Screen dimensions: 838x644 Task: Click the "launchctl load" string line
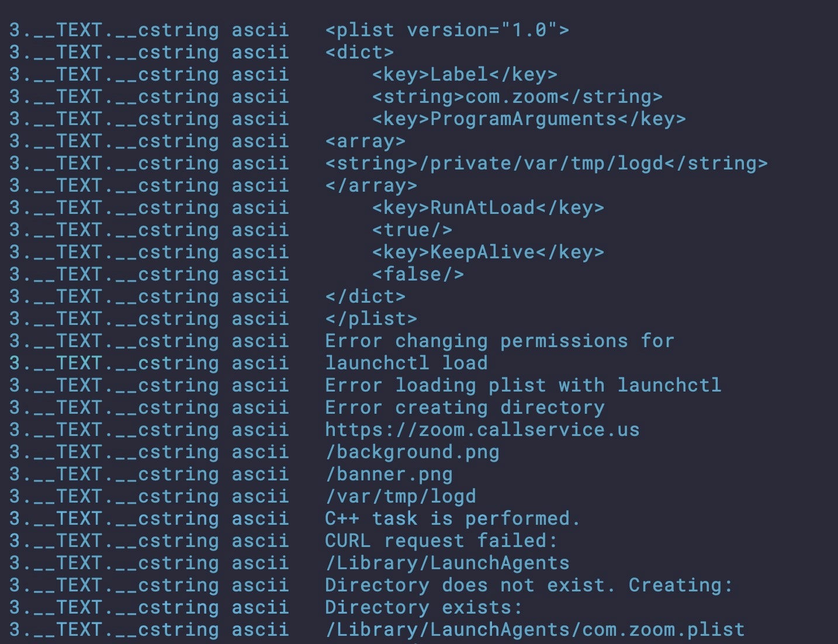[406, 363]
